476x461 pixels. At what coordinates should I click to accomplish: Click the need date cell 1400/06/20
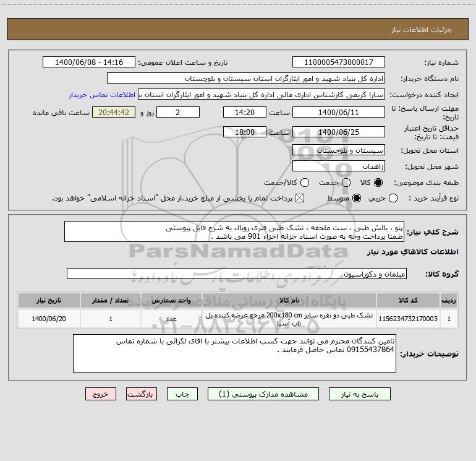click(x=49, y=319)
